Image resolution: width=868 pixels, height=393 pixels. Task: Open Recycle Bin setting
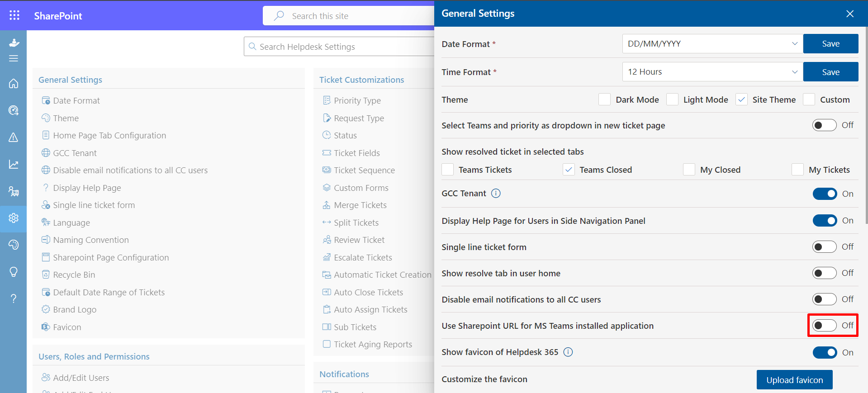(68, 275)
